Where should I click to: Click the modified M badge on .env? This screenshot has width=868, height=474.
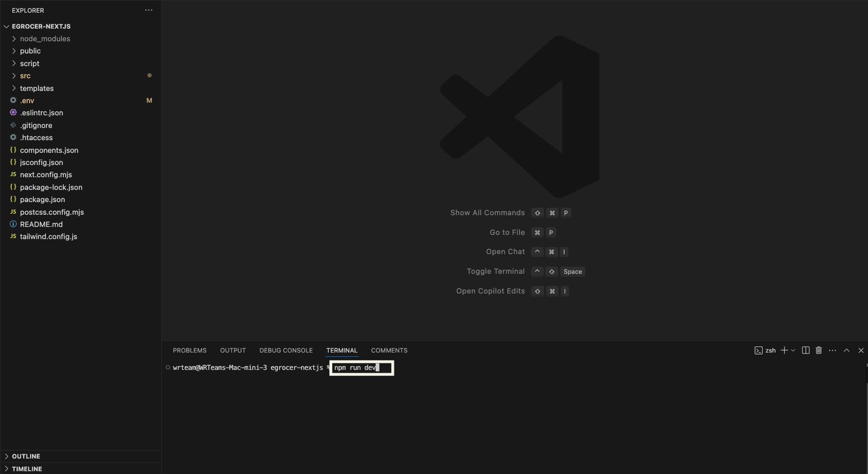(149, 100)
